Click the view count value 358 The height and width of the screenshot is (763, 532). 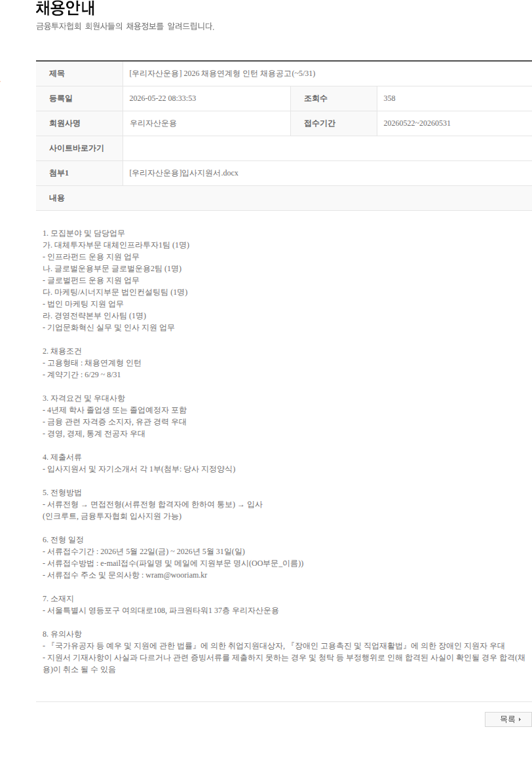pyautogui.click(x=389, y=98)
